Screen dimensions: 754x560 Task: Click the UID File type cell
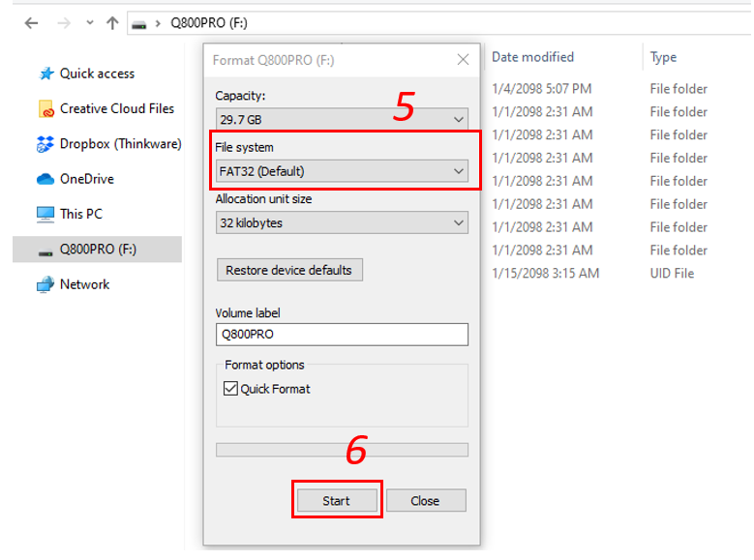tap(672, 274)
